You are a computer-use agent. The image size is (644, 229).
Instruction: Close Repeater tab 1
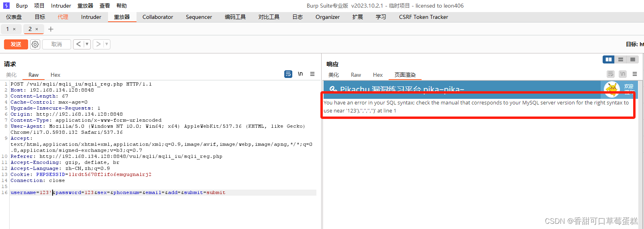pyautogui.click(x=14, y=29)
